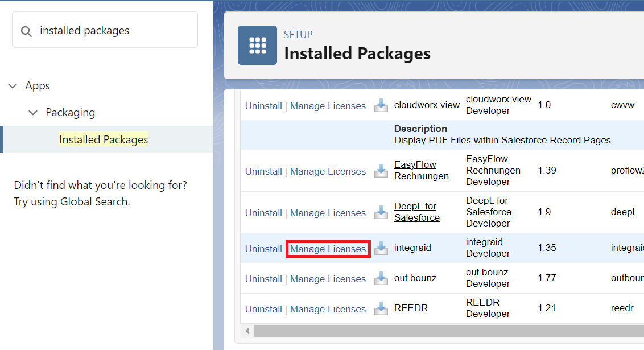The image size is (644, 350).
Task: Click version 1.77 in out.bounz row
Action: pos(547,278)
